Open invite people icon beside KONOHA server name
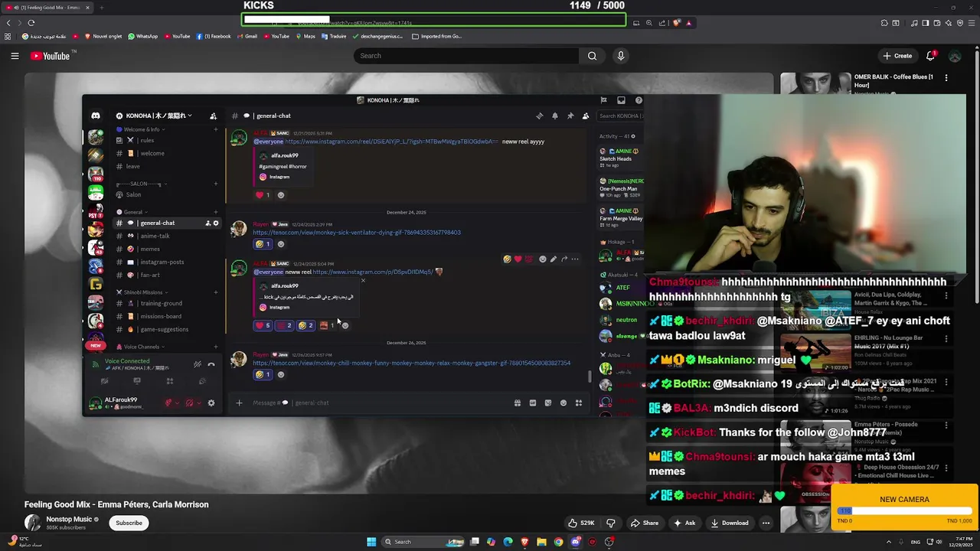980x551 pixels. tap(213, 116)
